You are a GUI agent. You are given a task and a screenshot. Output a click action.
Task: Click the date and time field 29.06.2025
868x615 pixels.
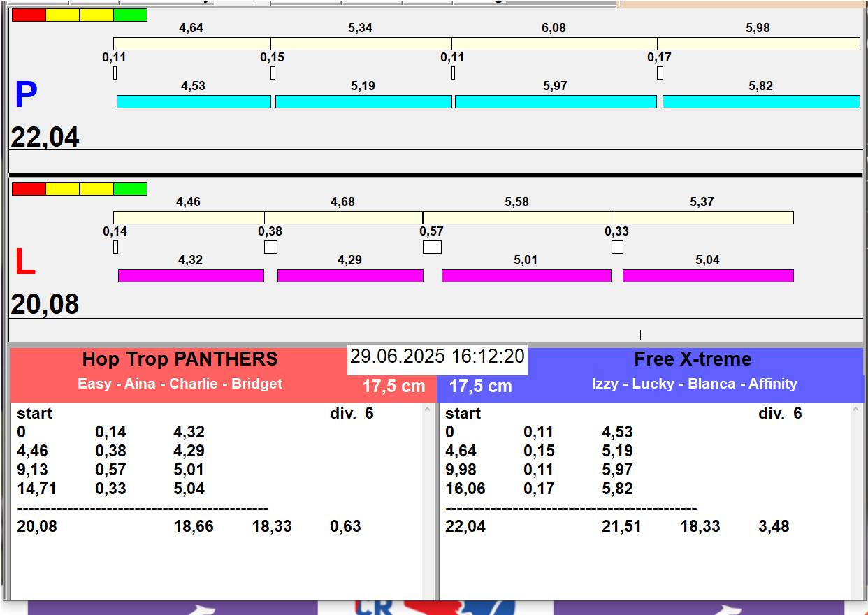(437, 356)
